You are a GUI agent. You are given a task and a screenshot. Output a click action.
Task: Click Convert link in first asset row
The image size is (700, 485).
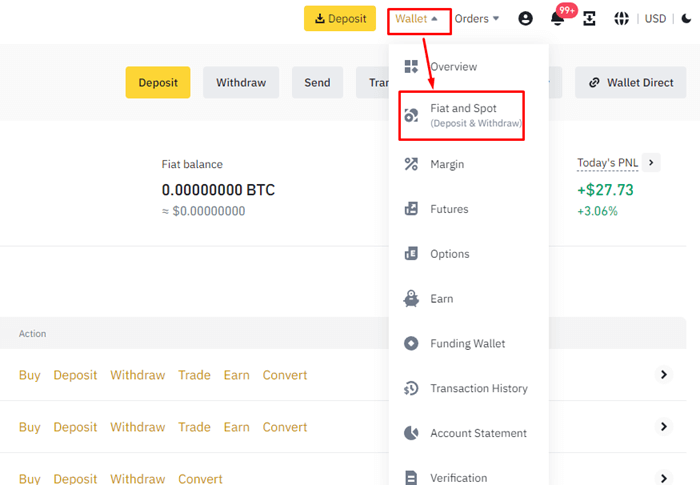[x=285, y=375]
